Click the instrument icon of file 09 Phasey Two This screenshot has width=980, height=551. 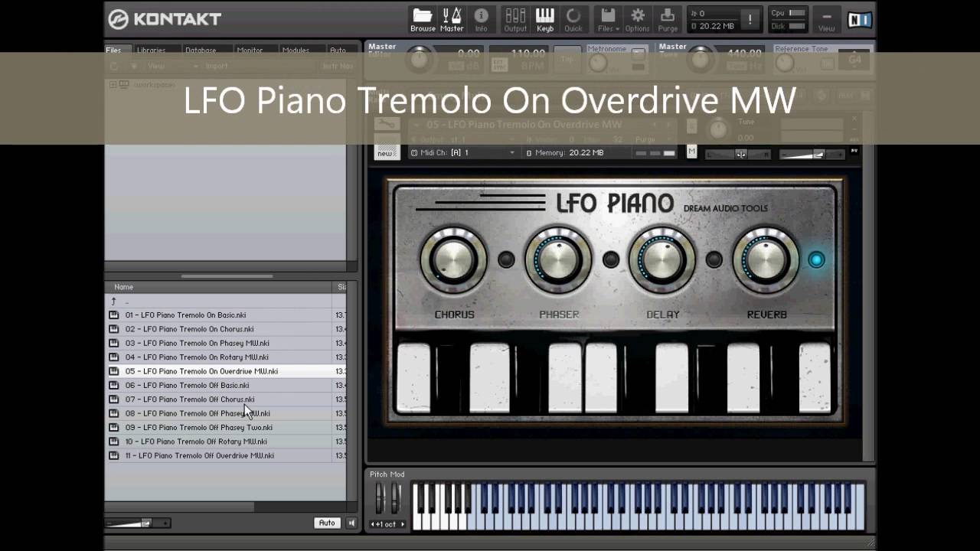[114, 427]
